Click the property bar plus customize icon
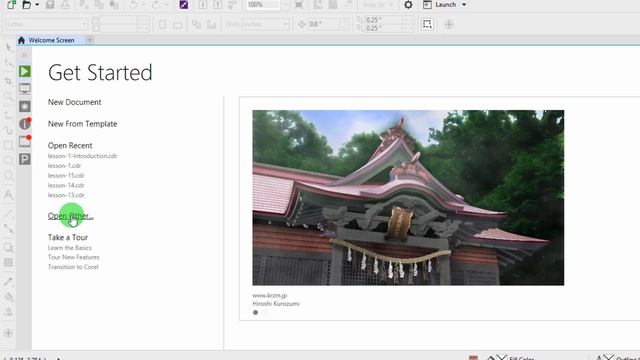This screenshot has width=640, height=360. pyautogui.click(x=449, y=24)
